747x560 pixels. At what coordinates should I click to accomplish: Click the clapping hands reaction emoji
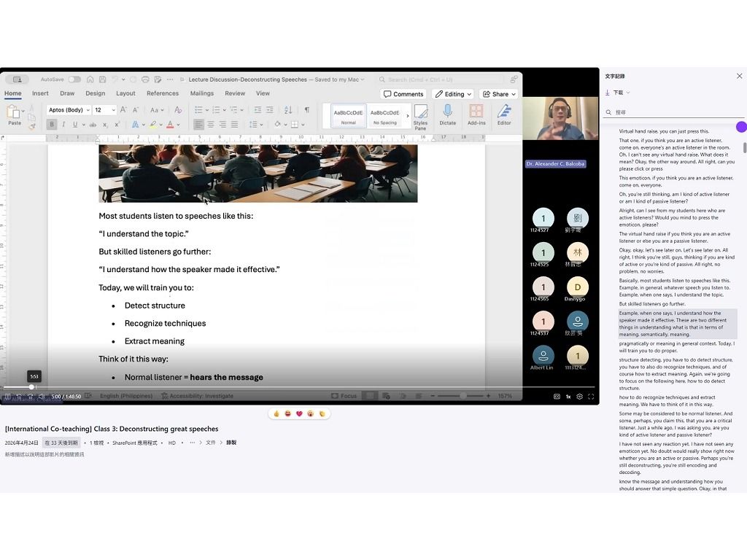tap(322, 413)
